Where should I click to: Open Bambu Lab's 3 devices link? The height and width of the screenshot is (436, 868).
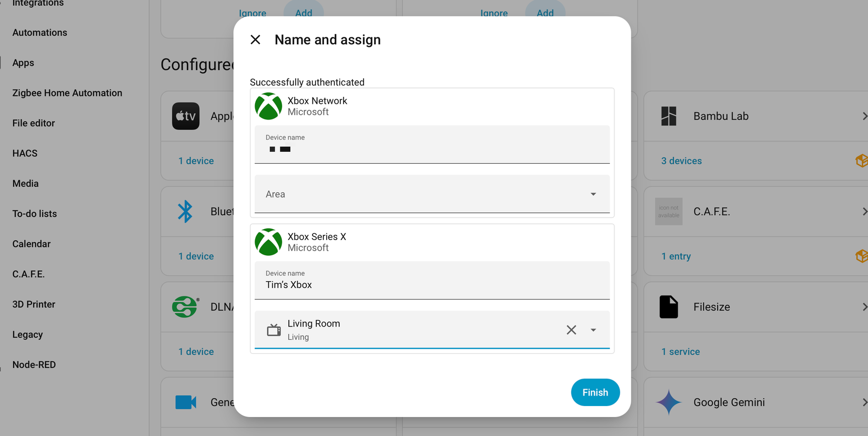pos(681,161)
